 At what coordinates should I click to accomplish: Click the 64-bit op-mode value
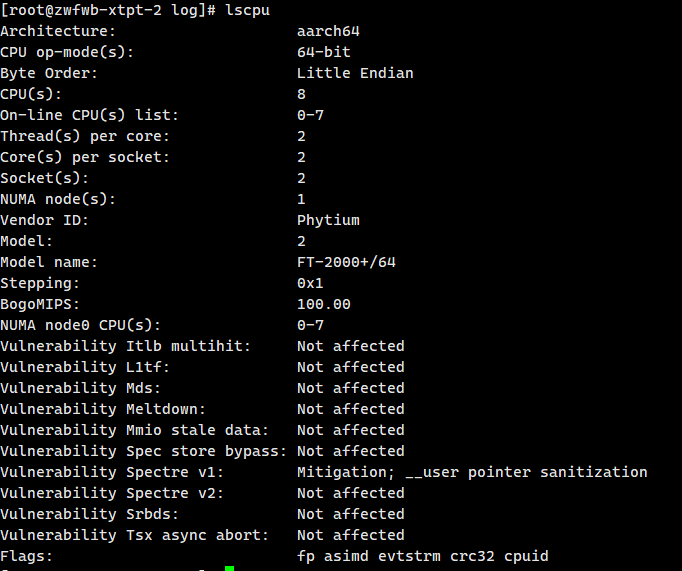(324, 52)
